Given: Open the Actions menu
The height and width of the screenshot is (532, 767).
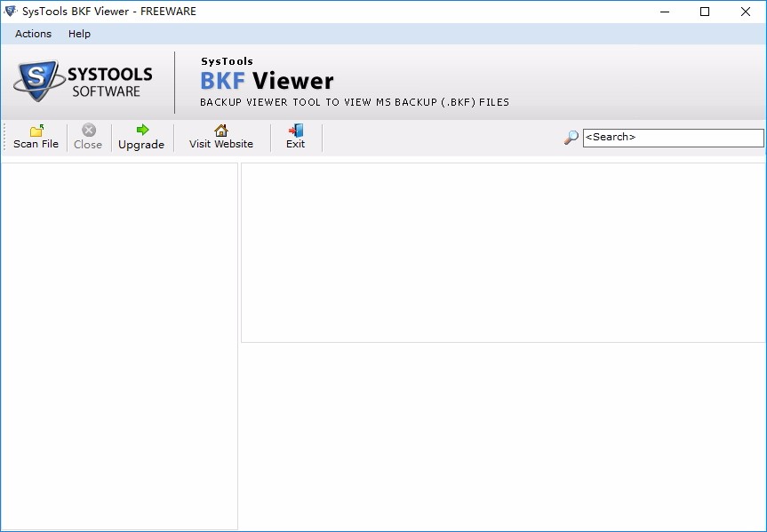Looking at the screenshot, I should (33, 34).
